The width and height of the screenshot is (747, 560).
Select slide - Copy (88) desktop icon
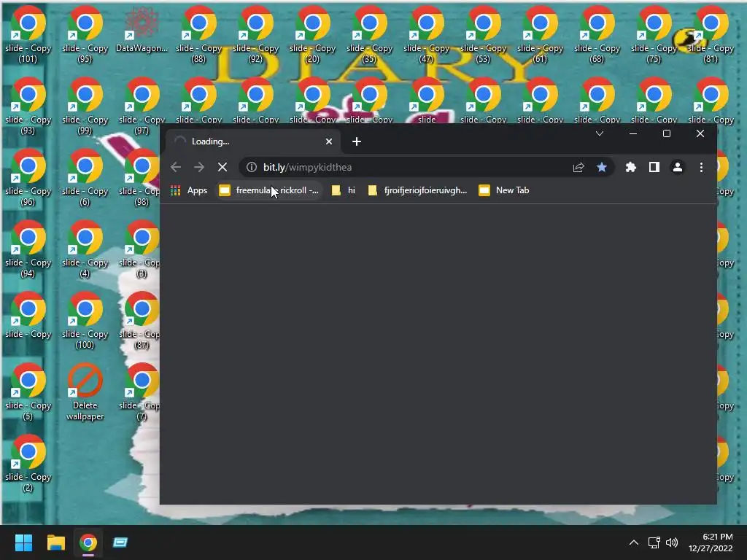tap(198, 35)
